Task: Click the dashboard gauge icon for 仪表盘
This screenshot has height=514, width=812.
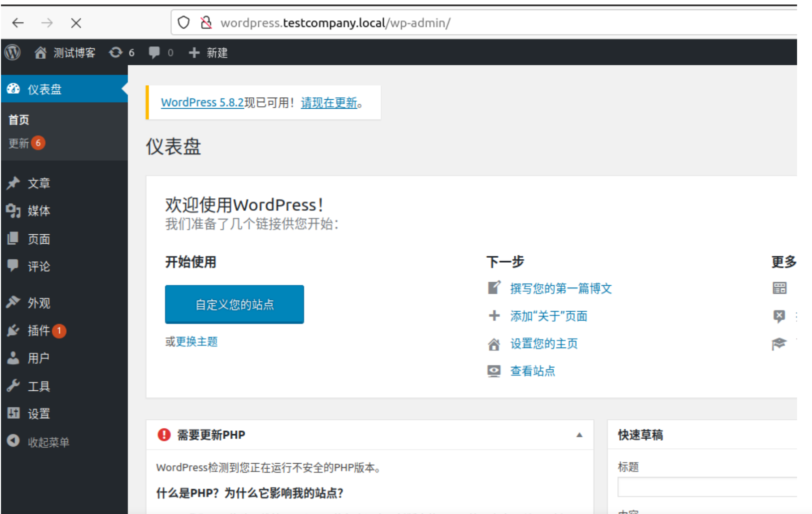Action: [x=13, y=89]
